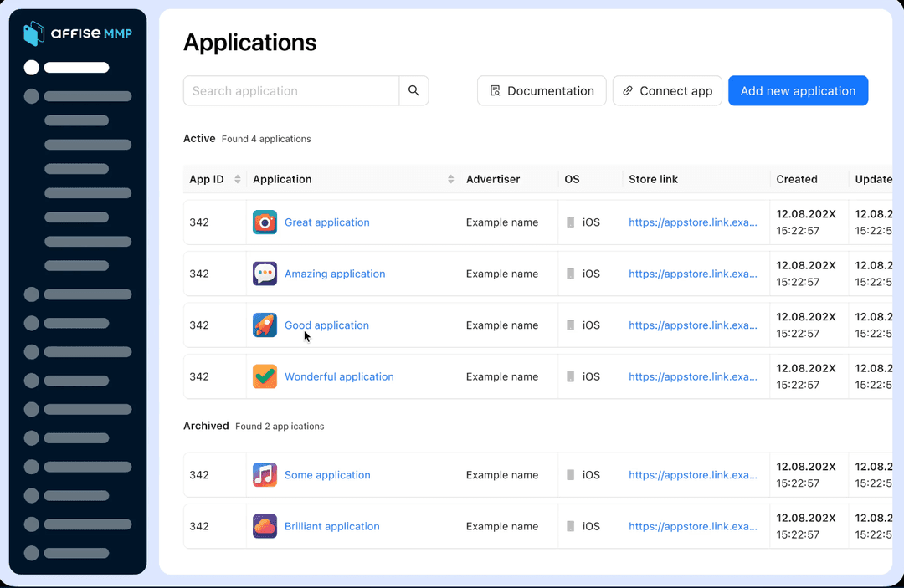Viewport: 904px width, 588px height.
Task: Click the Archived section label
Action: (x=206, y=426)
